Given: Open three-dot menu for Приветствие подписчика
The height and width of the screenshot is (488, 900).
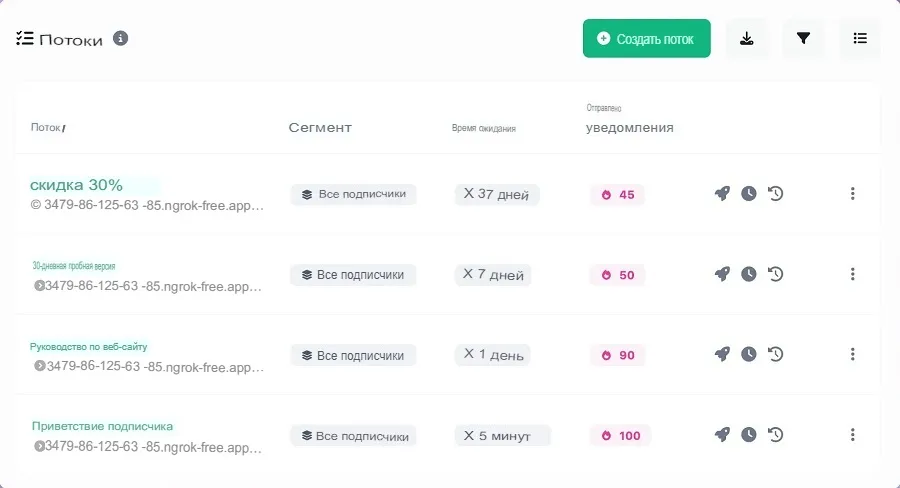Looking at the screenshot, I should pos(852,435).
